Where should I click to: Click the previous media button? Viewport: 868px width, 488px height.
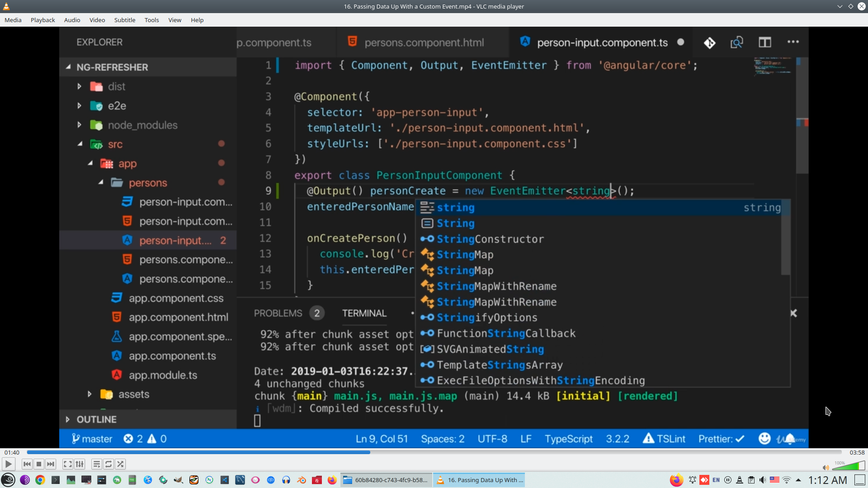coord(27,464)
